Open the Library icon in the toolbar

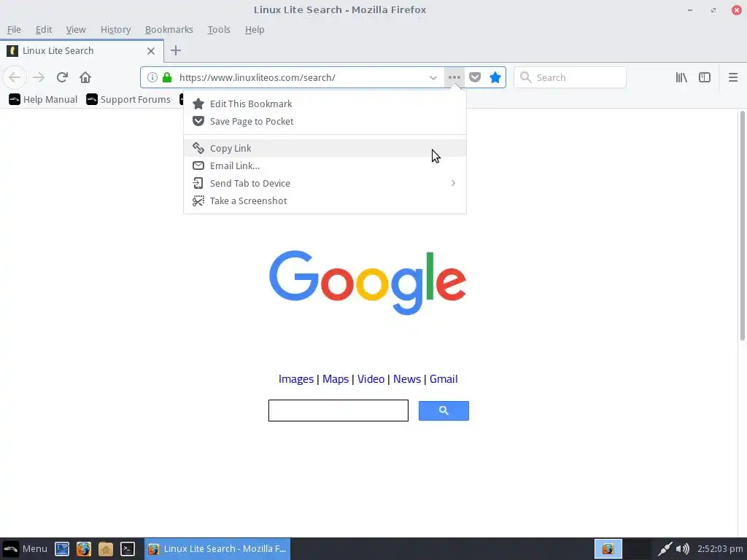coord(681,77)
